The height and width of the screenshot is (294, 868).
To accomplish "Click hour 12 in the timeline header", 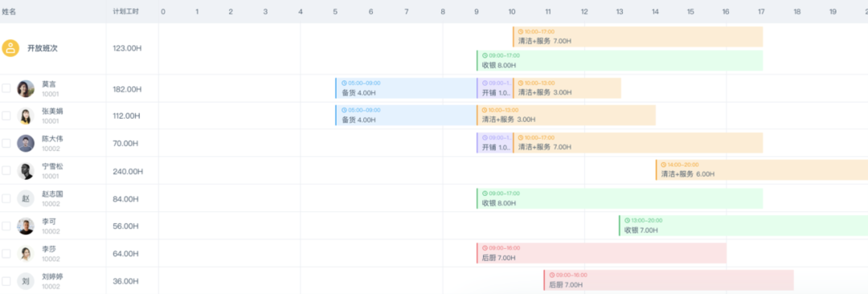I will click(x=584, y=11).
